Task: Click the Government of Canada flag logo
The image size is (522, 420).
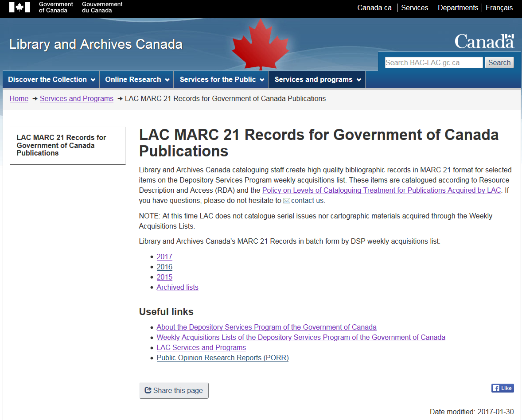Action: 20,7
